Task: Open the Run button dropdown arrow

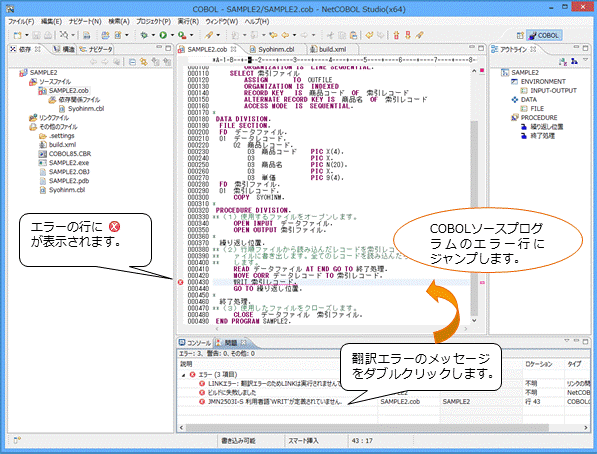Action: [172, 35]
